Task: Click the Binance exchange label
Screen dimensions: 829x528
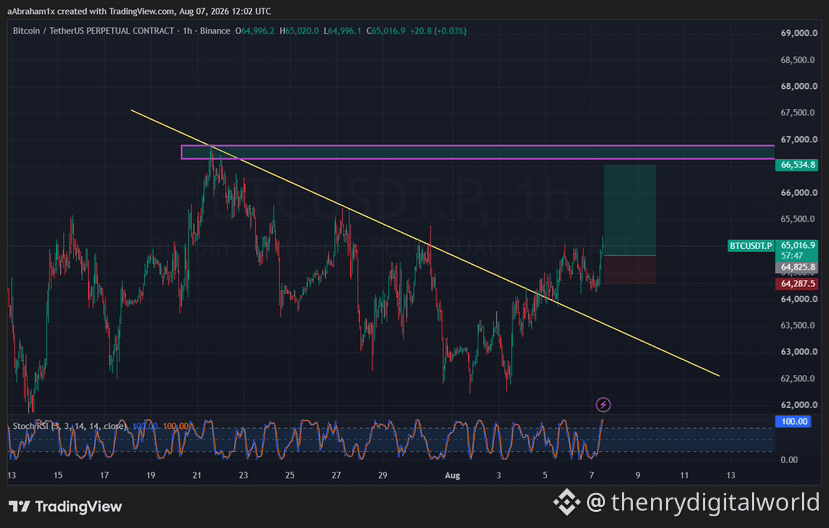Action: (215, 31)
